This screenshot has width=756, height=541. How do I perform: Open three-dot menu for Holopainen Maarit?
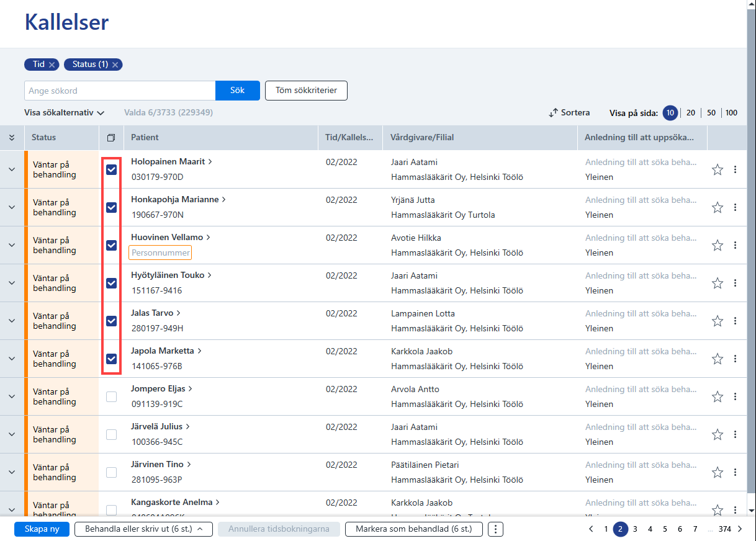pos(736,169)
